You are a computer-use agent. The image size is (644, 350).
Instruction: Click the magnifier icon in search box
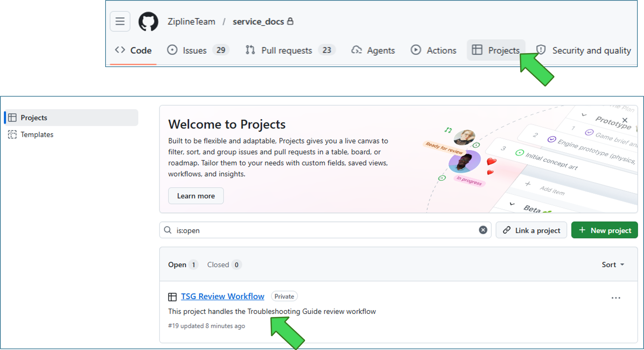coord(167,230)
